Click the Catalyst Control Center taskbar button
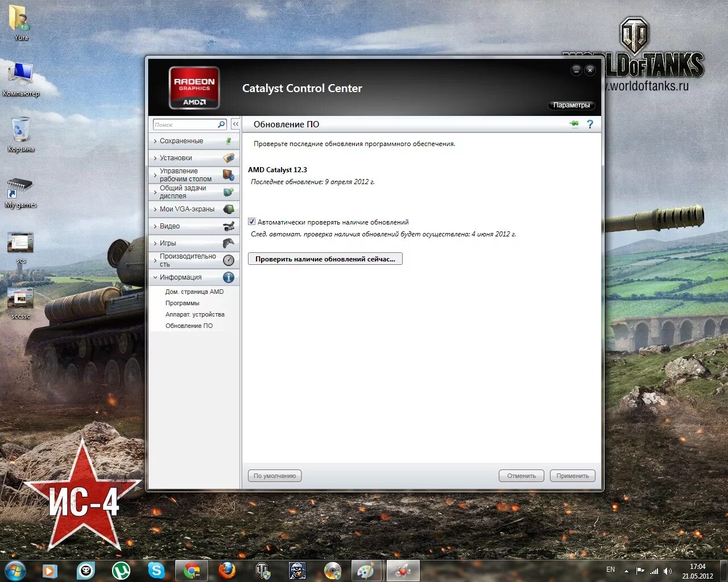The image size is (728, 582). [403, 571]
